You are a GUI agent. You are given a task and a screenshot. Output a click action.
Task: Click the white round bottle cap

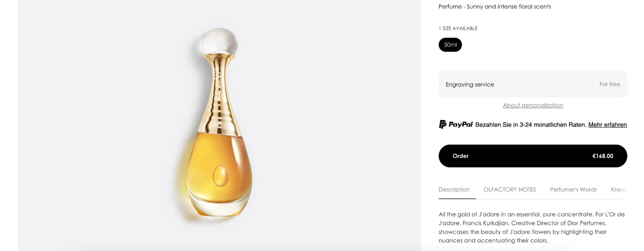click(x=217, y=41)
